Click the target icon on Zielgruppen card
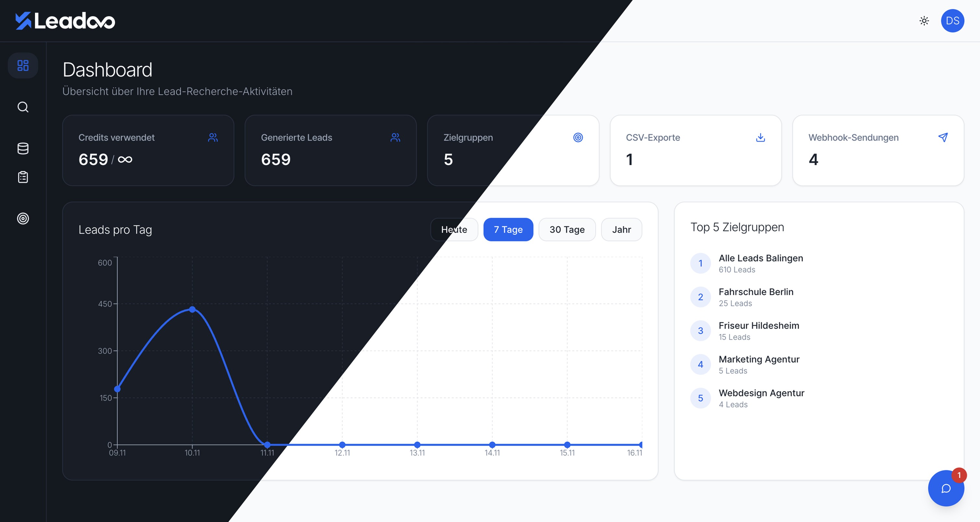Viewport: 980px width, 522px height. pyautogui.click(x=578, y=137)
